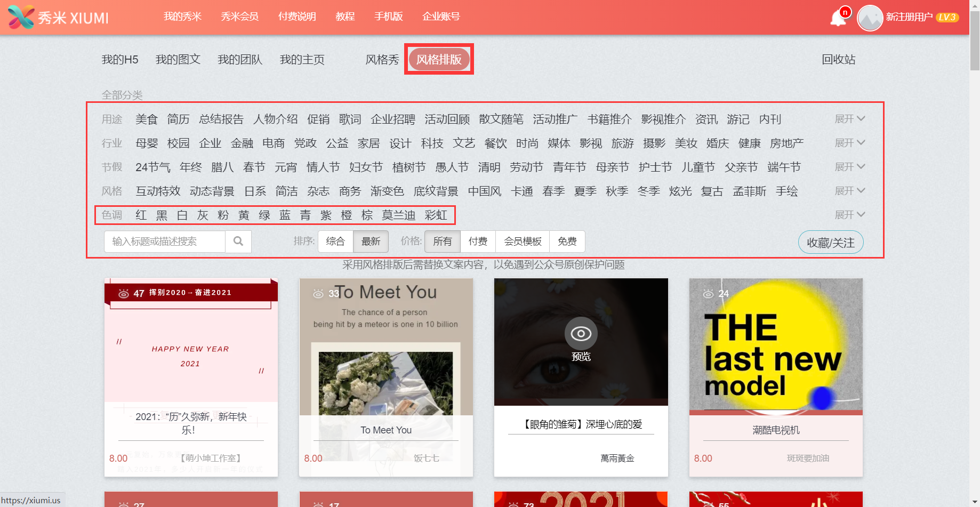Open 回收站

coord(838,60)
